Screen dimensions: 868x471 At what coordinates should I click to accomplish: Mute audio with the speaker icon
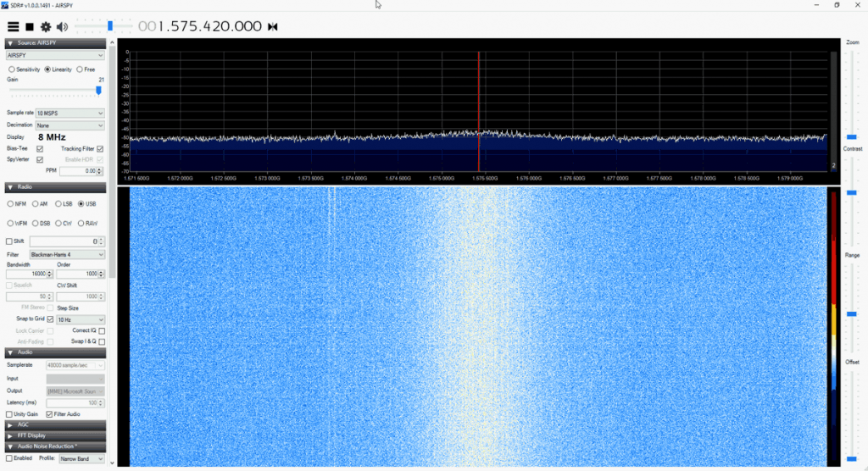62,27
